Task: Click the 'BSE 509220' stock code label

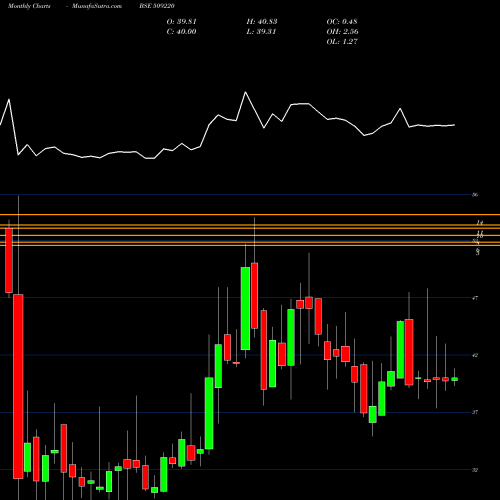Action: point(157,6)
